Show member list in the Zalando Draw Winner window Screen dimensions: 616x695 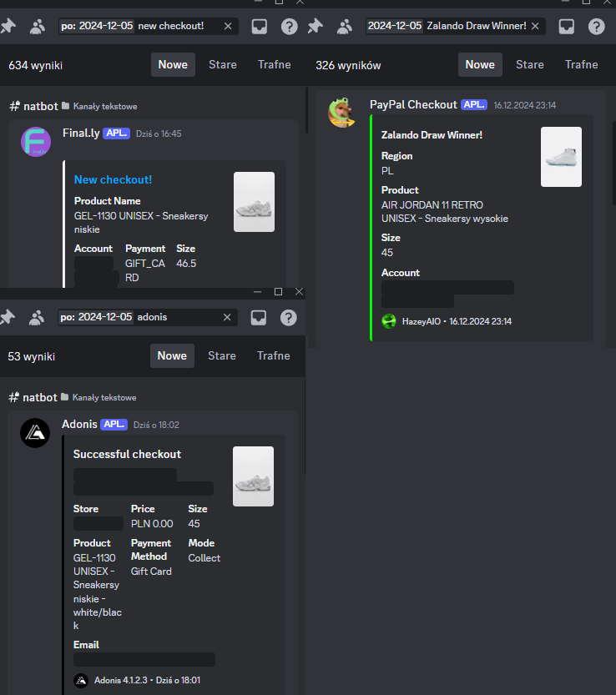344,27
